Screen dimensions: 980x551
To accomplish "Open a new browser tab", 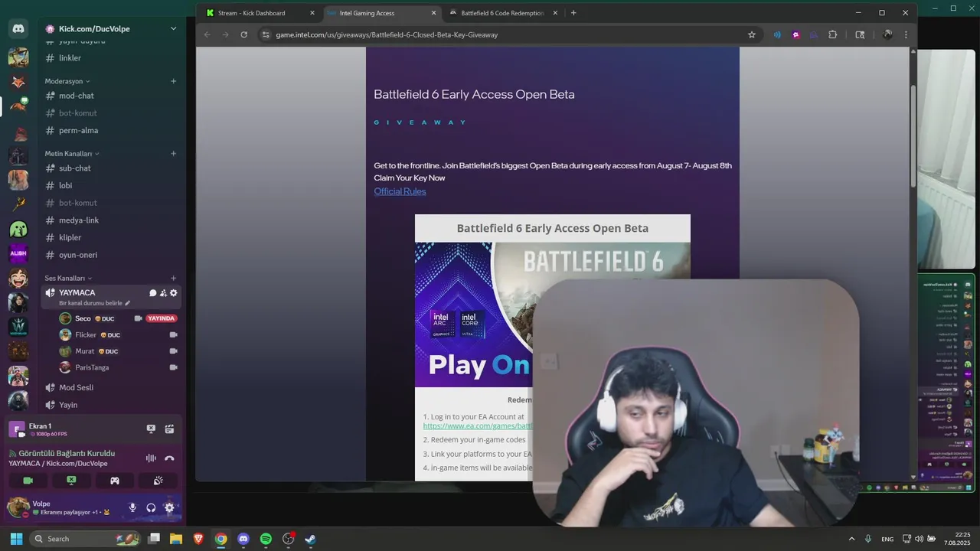I will click(573, 13).
